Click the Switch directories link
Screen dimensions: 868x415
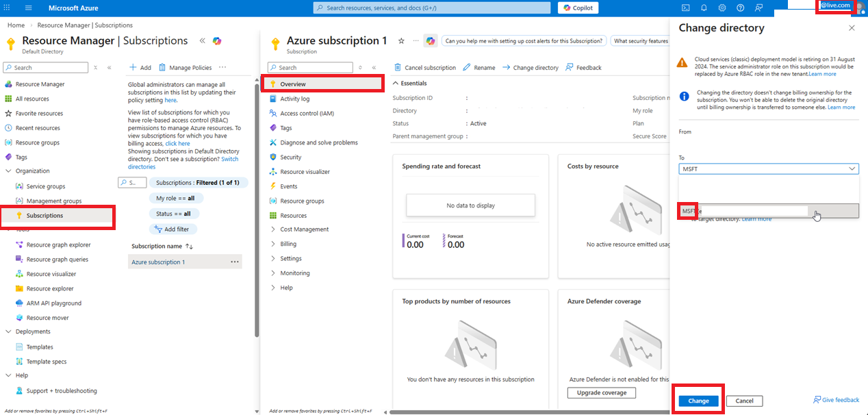[x=183, y=163]
